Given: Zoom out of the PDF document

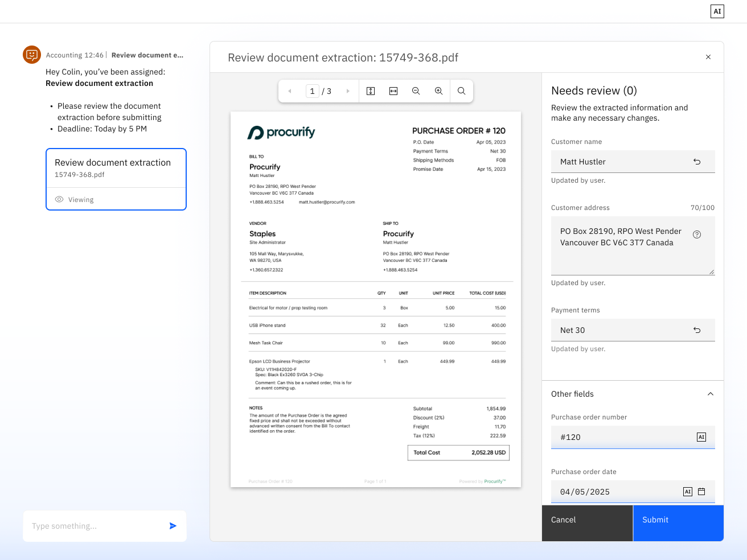Looking at the screenshot, I should point(416,91).
